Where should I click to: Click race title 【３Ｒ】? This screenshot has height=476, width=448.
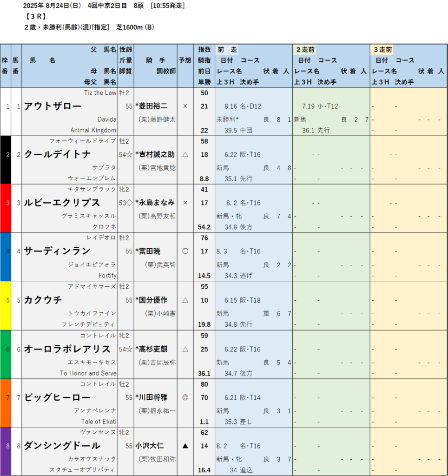click(35, 16)
